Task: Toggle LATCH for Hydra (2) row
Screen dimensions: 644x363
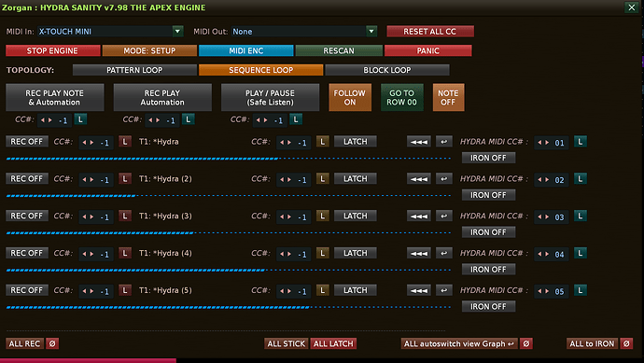Action: pyautogui.click(x=356, y=178)
